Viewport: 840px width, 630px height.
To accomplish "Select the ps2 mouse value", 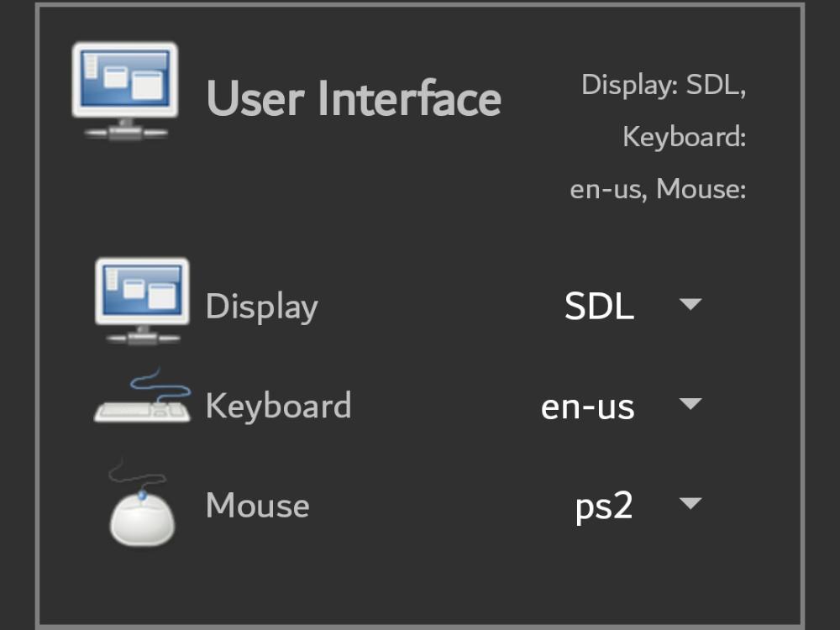I will coord(603,507).
